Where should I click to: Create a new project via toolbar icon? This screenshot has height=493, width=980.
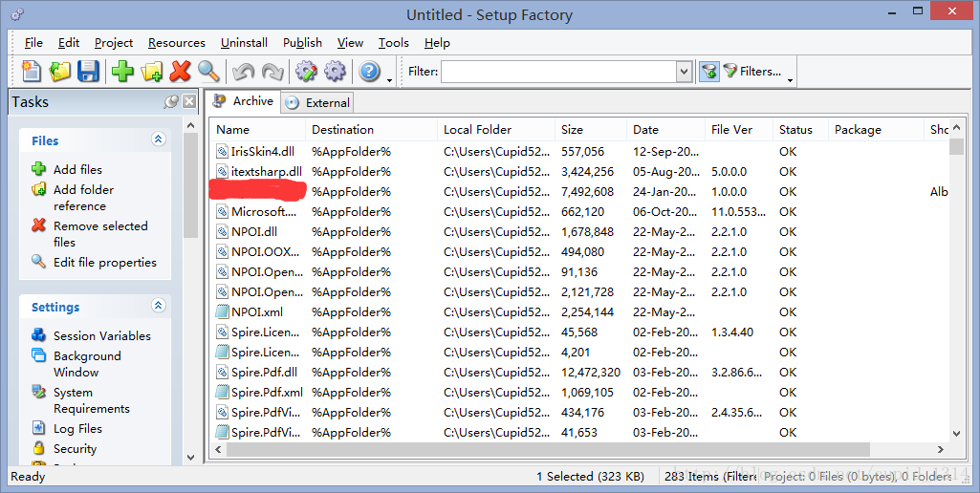[32, 72]
